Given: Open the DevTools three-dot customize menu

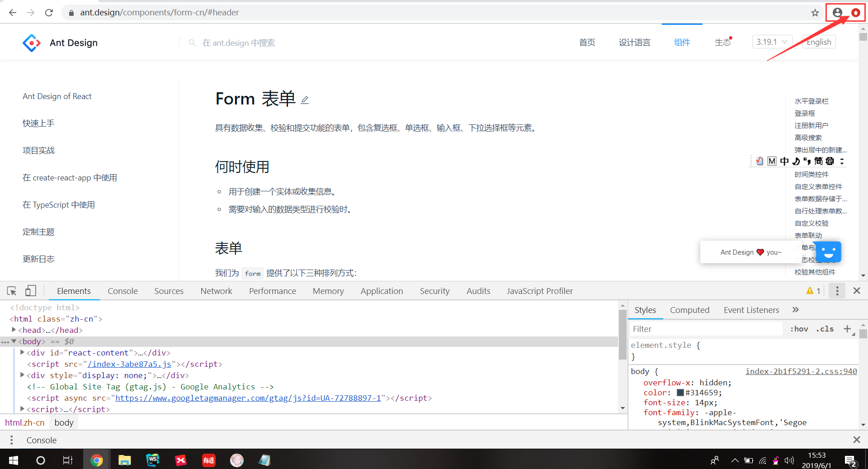Looking at the screenshot, I should (x=837, y=291).
